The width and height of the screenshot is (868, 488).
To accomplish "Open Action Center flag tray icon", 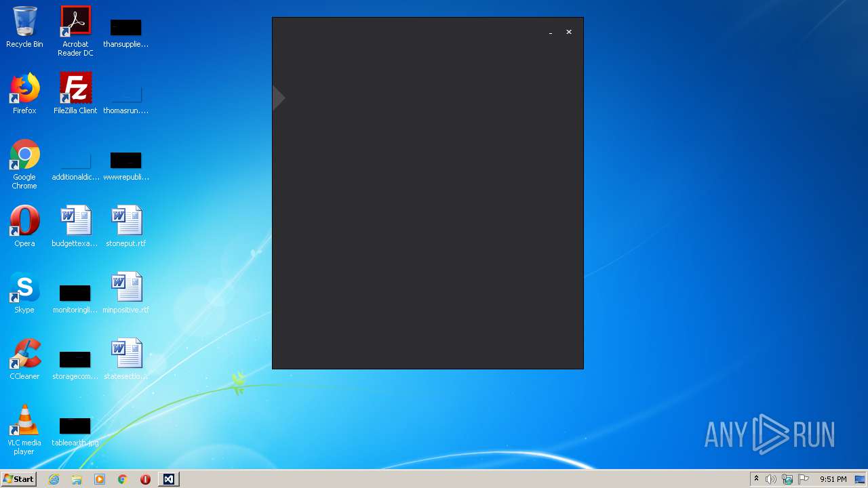I will 804,479.
